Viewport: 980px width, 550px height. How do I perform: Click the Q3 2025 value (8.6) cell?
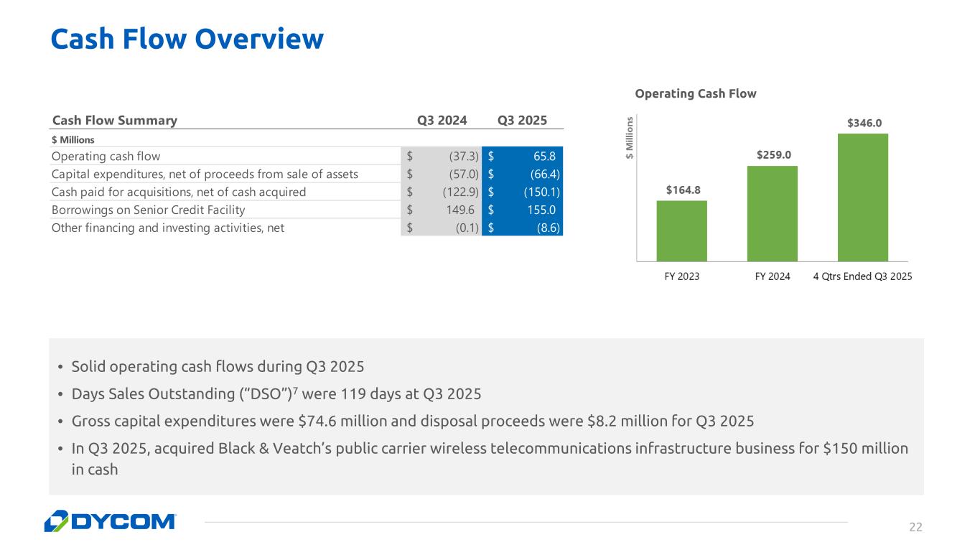pos(522,228)
